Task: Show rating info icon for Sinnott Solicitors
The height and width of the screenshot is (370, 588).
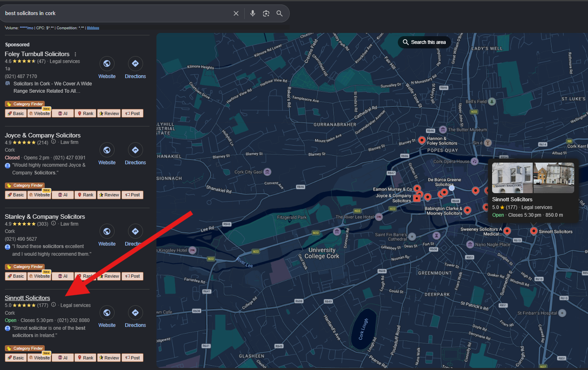Action: [x=53, y=305]
